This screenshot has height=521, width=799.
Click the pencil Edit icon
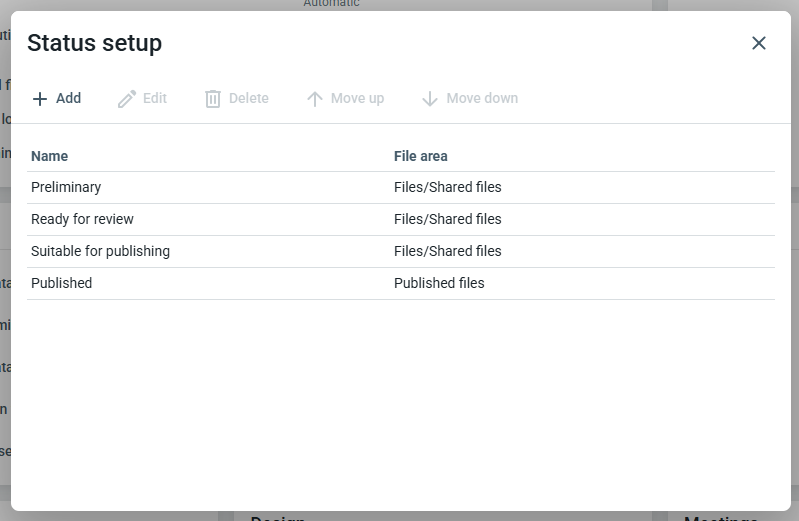click(127, 99)
